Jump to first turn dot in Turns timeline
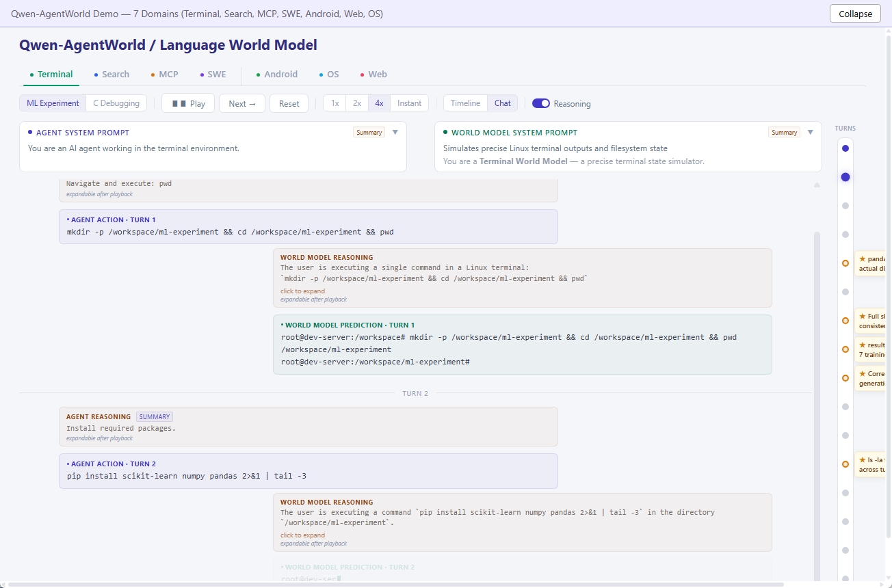Screen dimensions: 892x588 click(845, 148)
